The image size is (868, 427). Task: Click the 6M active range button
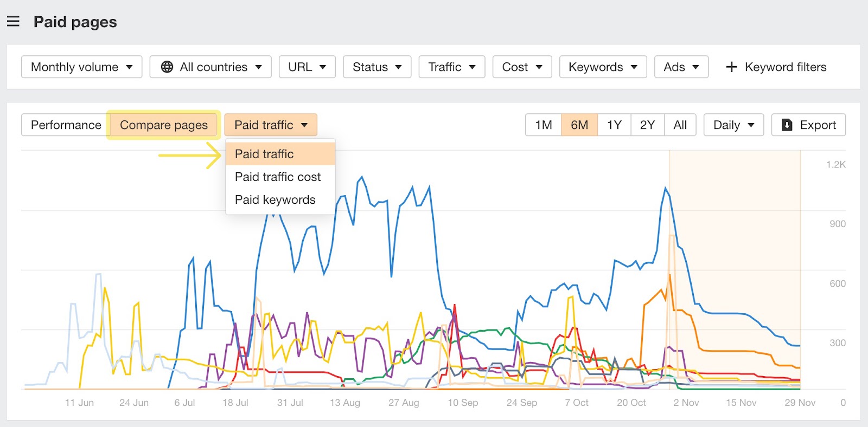579,125
